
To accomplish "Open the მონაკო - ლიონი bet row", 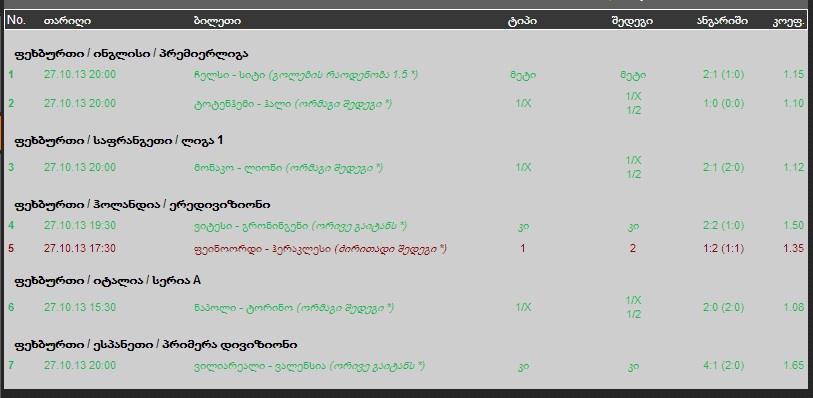I will pos(406,167).
